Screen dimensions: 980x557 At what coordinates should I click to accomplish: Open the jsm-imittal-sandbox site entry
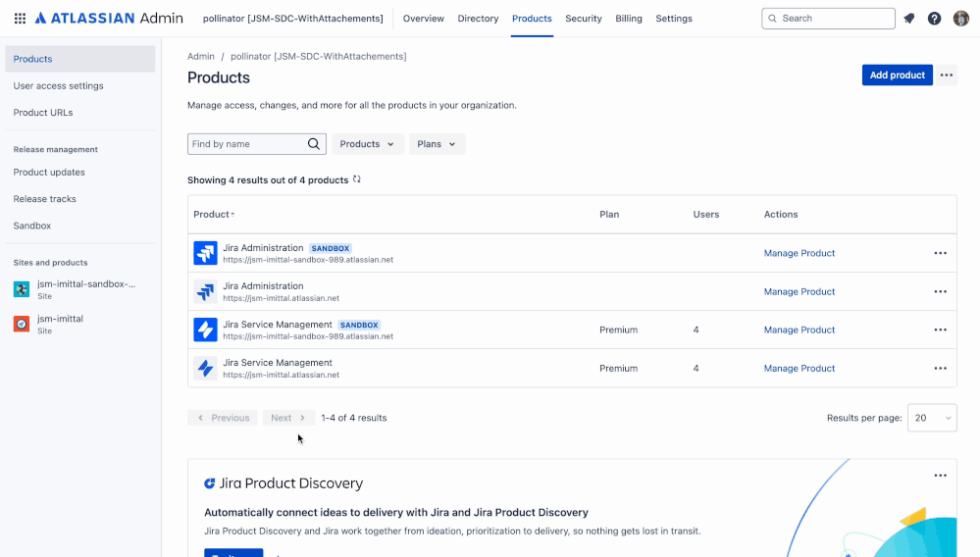point(80,289)
